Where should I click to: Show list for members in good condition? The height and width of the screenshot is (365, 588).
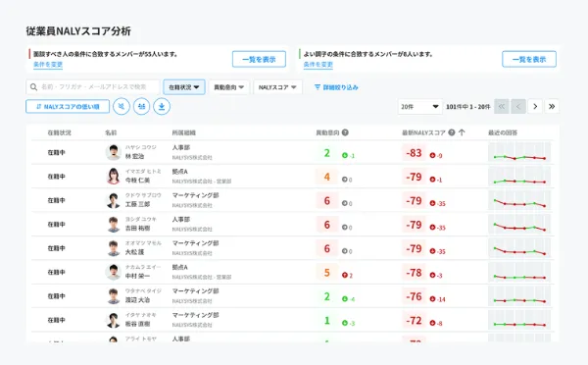pyautogui.click(x=529, y=59)
